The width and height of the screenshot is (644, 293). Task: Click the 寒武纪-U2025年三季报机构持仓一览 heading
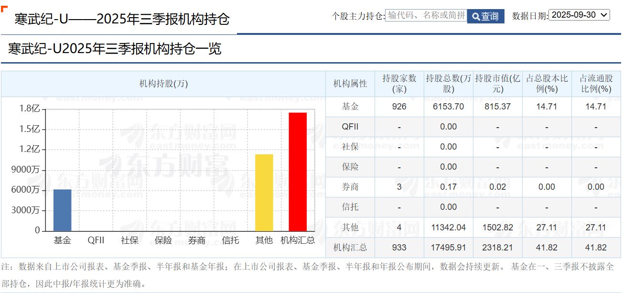[x=115, y=49]
